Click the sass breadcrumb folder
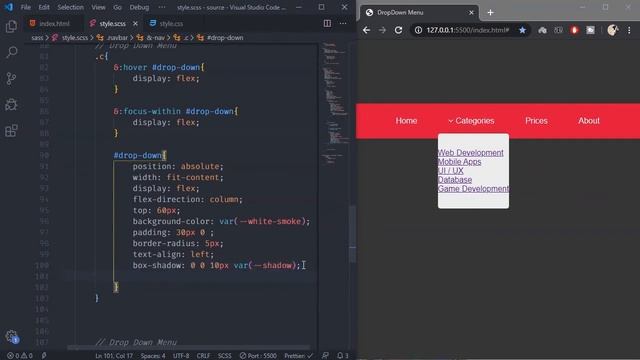The width and height of the screenshot is (640, 360). click(37, 38)
